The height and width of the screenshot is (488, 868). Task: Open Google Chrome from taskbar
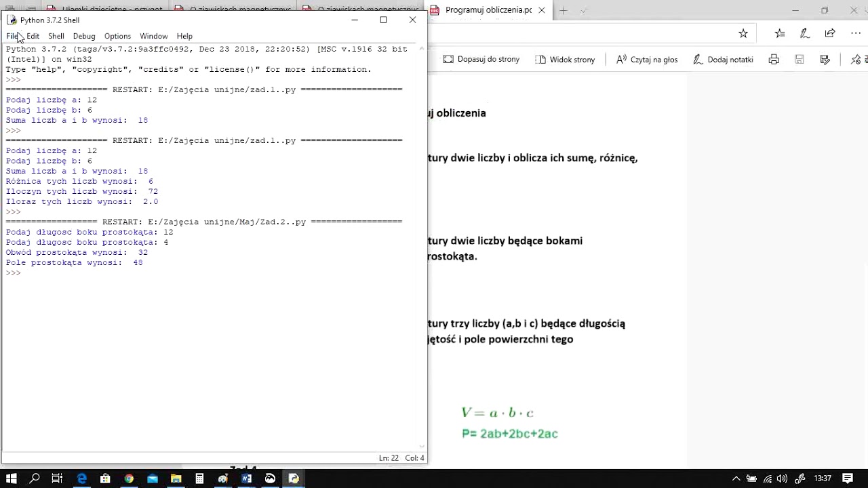[129, 479]
